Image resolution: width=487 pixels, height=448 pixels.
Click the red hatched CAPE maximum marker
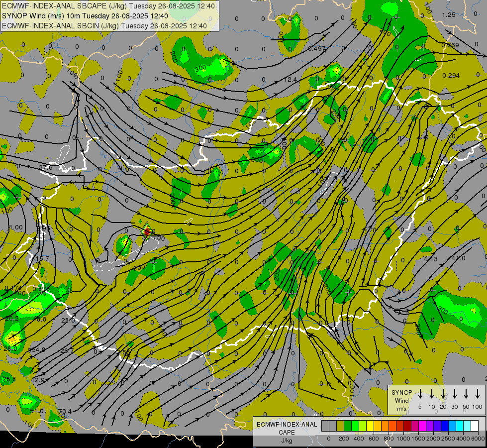point(147,231)
